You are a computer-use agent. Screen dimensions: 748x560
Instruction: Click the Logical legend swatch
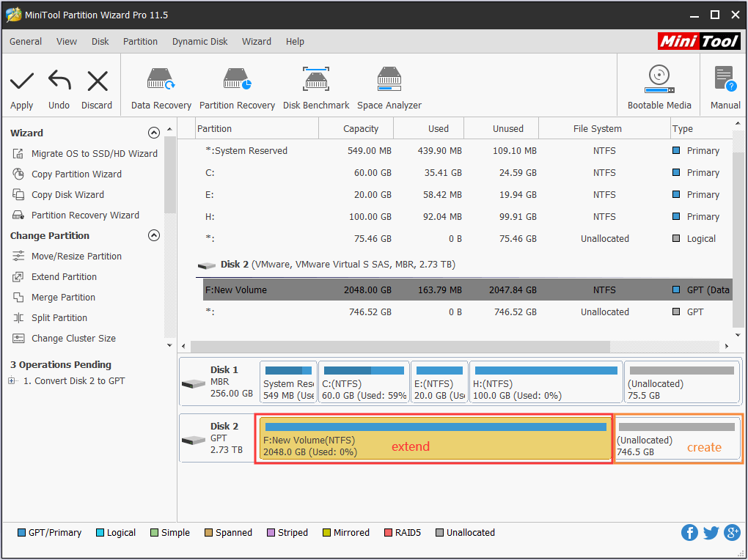(x=100, y=532)
